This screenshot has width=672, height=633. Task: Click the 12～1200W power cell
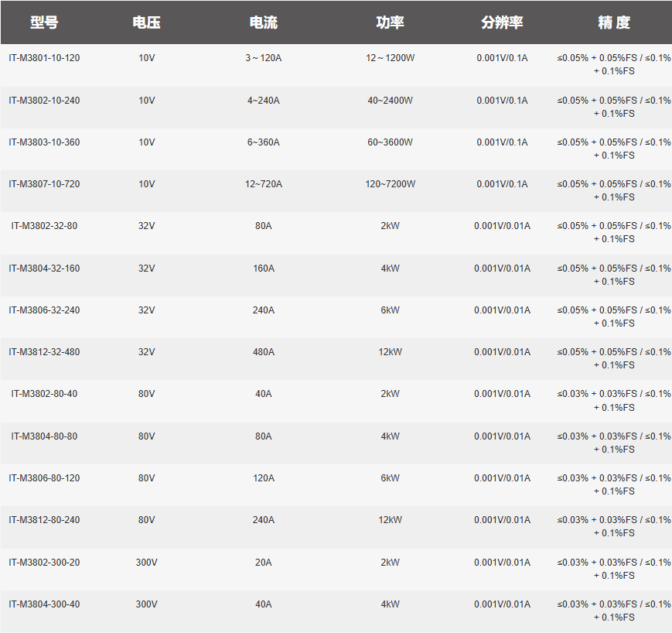390,58
